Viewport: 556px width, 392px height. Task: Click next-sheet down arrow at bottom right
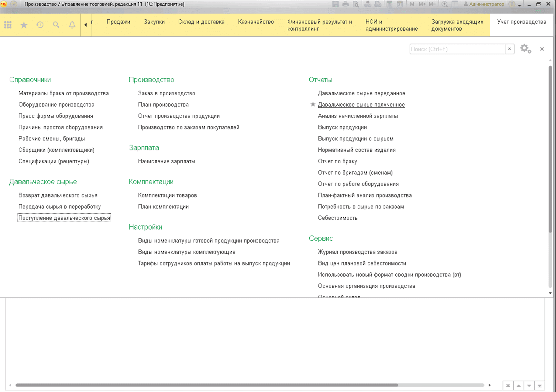point(529,386)
